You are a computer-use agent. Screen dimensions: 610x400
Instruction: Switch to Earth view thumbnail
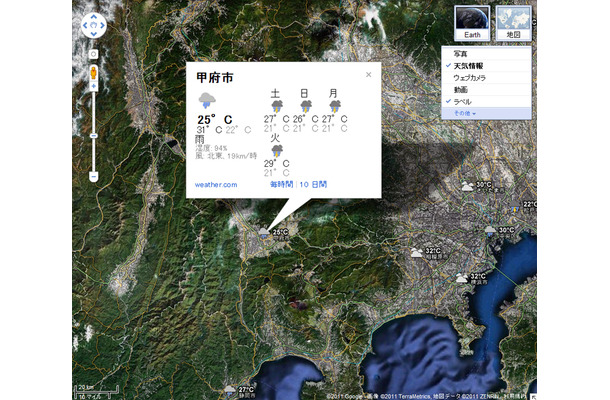click(x=472, y=23)
